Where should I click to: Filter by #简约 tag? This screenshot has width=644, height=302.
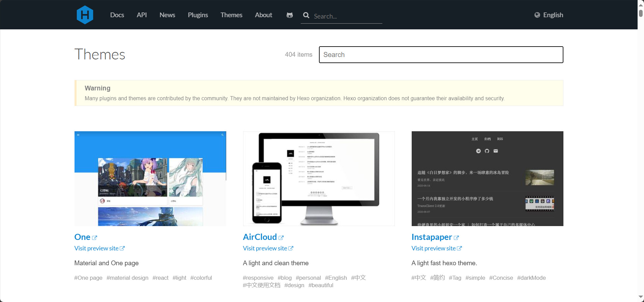tap(438, 278)
